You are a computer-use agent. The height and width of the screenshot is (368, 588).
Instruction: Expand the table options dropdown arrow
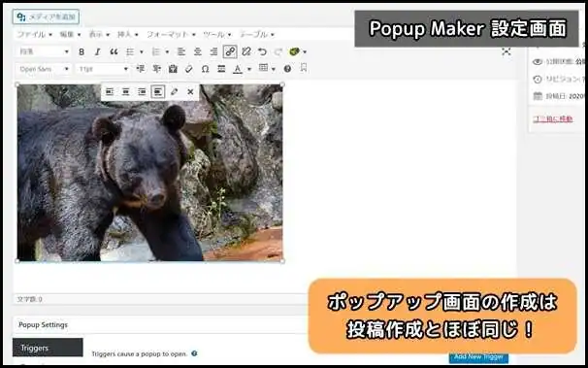pos(274,69)
